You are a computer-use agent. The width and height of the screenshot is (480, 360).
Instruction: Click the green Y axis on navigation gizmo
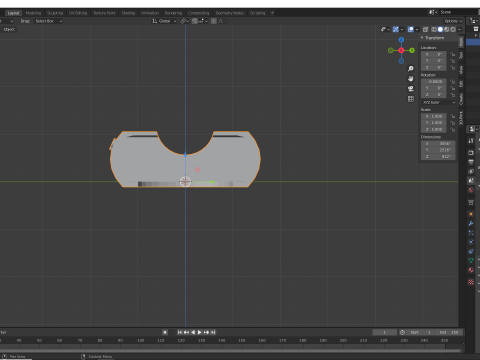[x=412, y=50]
